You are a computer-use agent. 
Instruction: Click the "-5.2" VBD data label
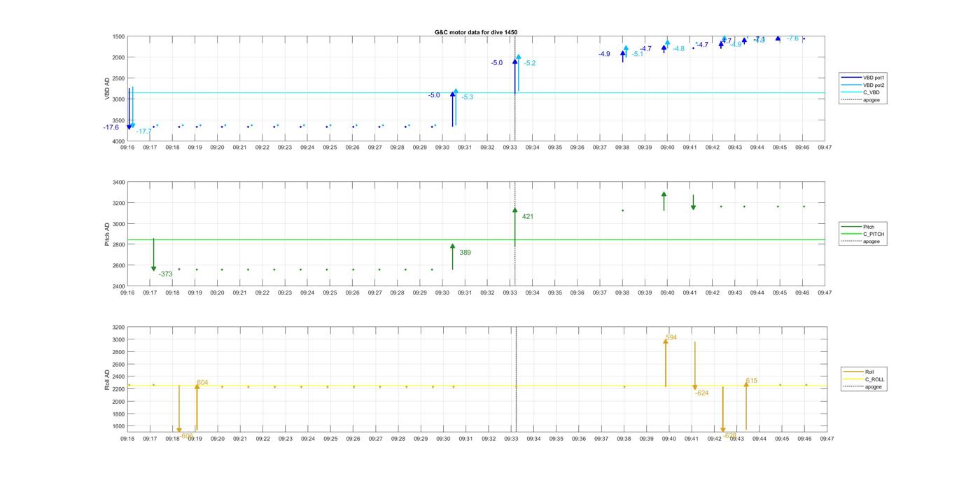[530, 63]
